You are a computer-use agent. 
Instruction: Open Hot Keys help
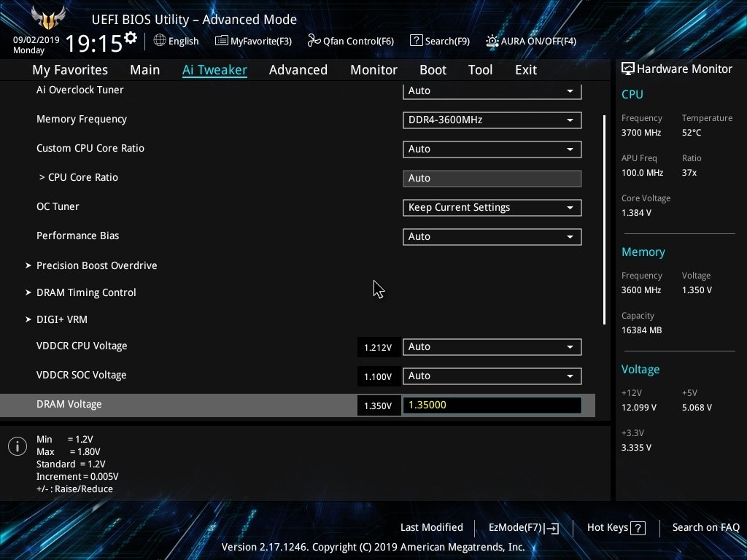(616, 528)
